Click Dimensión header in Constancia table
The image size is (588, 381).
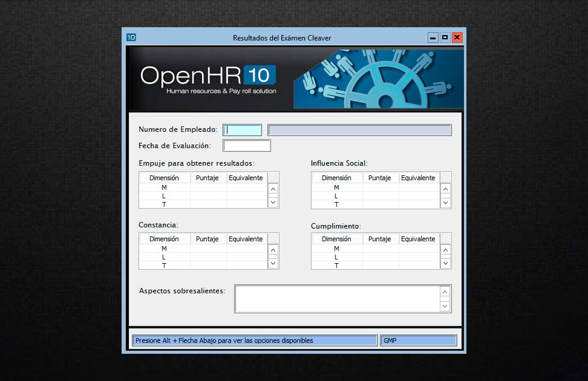(165, 239)
